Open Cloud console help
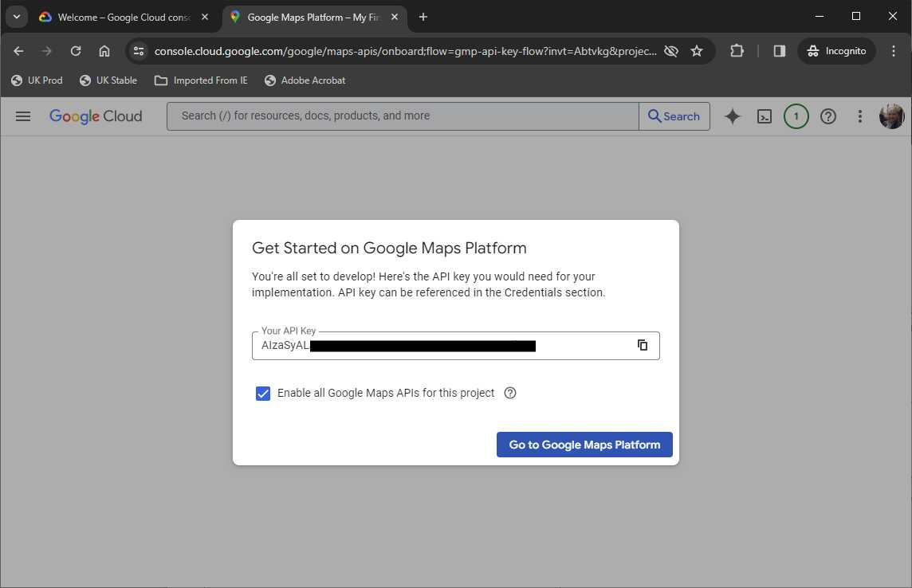The width and height of the screenshot is (912, 588). pyautogui.click(x=827, y=116)
